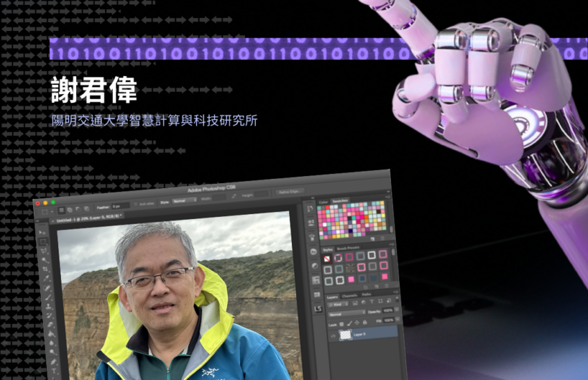Screen dimensions: 588x380
Task: Select the Blur tool
Action: [x=52, y=343]
